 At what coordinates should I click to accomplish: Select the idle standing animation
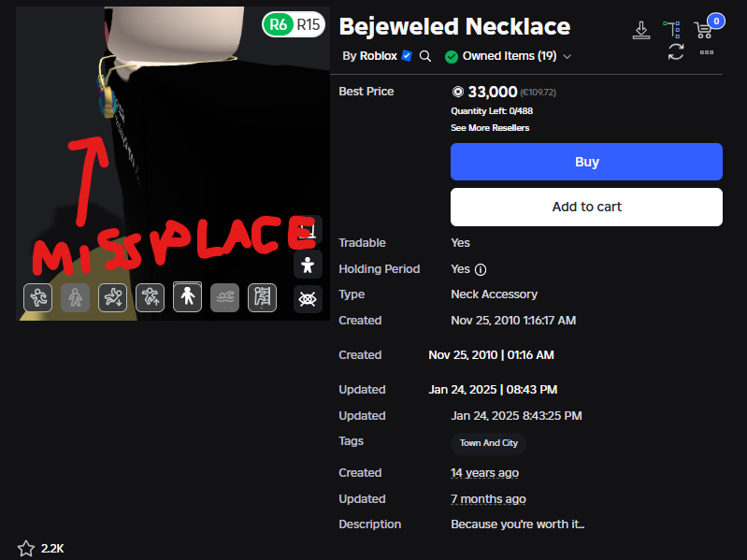(187, 296)
